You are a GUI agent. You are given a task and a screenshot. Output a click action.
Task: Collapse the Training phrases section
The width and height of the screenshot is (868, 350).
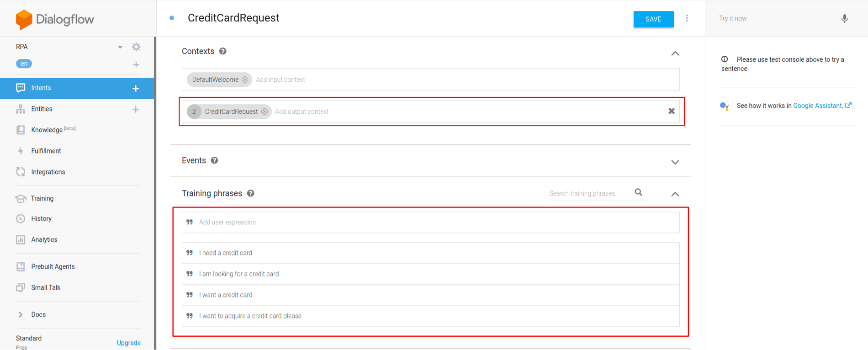tap(675, 194)
